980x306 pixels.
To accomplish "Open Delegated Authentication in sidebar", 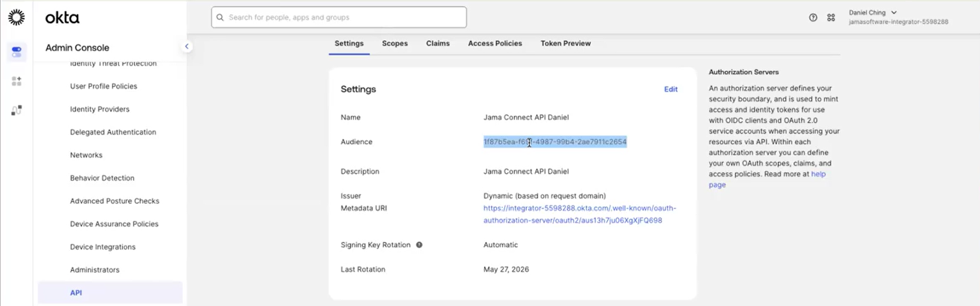I will [x=113, y=132].
